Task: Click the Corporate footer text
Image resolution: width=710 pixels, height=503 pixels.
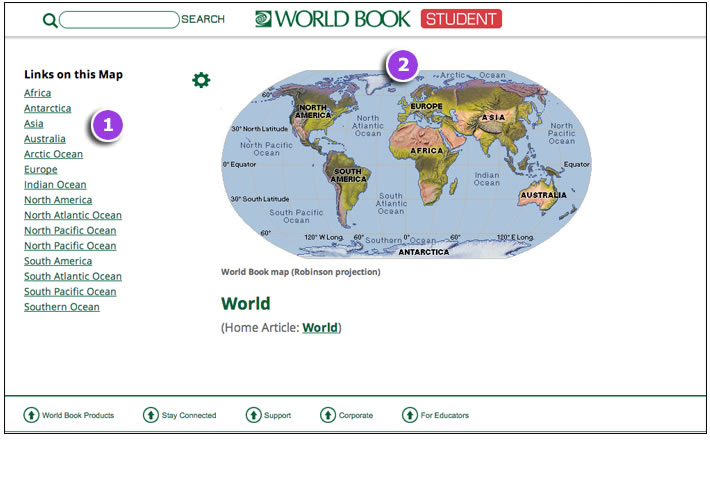Action: pyautogui.click(x=356, y=415)
